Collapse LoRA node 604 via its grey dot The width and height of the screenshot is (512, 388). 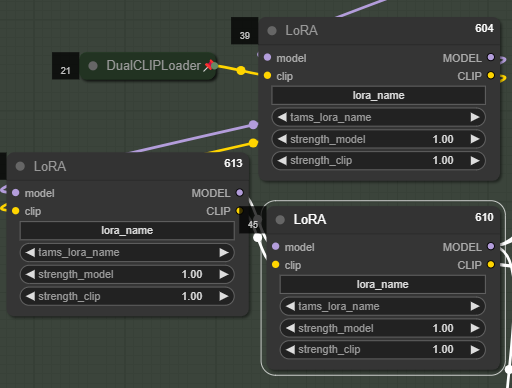click(272, 31)
